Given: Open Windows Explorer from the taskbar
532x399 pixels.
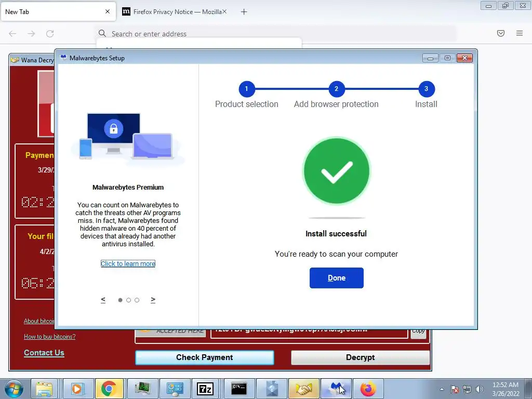Looking at the screenshot, I should point(45,389).
